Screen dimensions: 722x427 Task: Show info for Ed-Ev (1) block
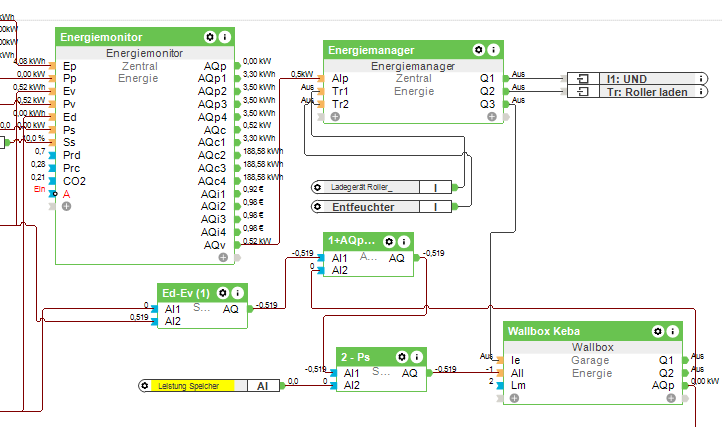click(238, 293)
